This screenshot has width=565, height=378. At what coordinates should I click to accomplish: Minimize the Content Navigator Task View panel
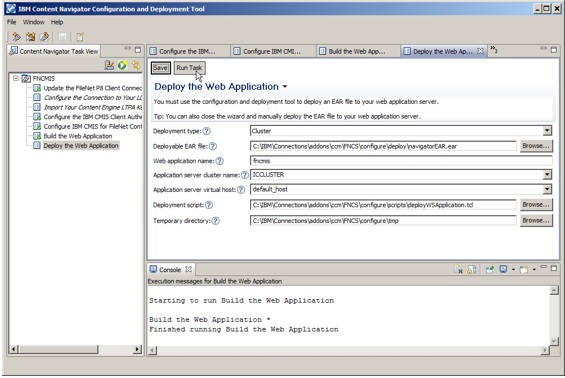128,48
